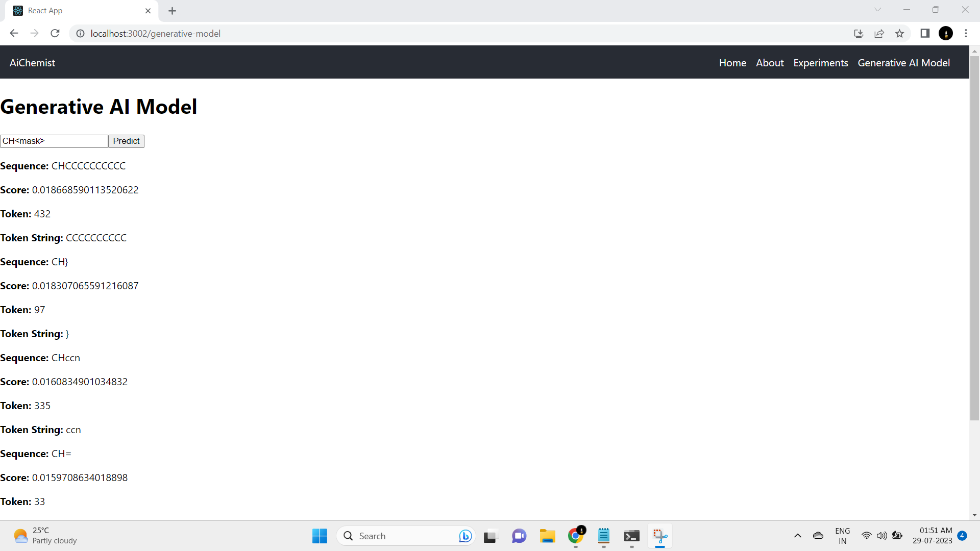Open Windows Start menu
Viewport: 980px width, 551px height.
(x=320, y=536)
